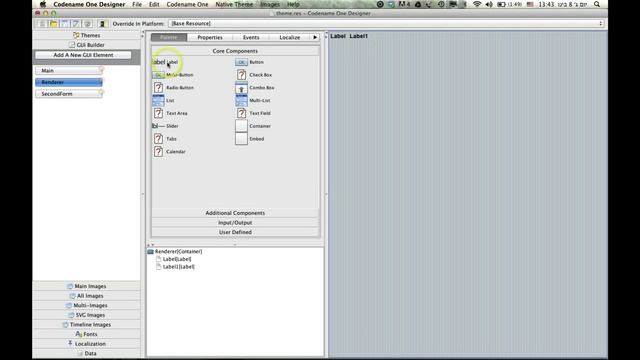Viewport: 640px width, 360px height.
Task: Open the Help menu
Action: pos(293,4)
